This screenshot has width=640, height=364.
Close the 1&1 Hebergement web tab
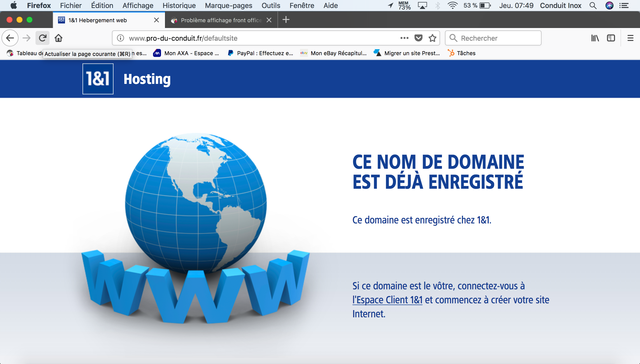[x=156, y=20]
